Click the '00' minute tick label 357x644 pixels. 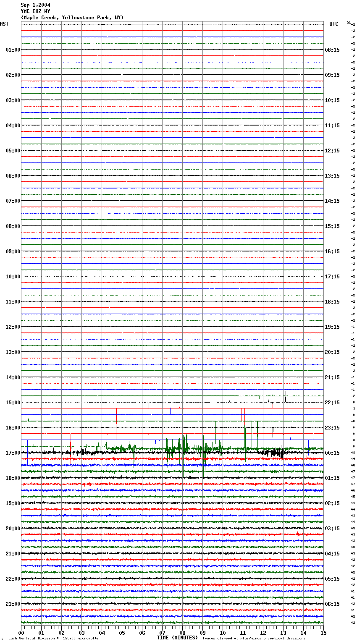21,633
